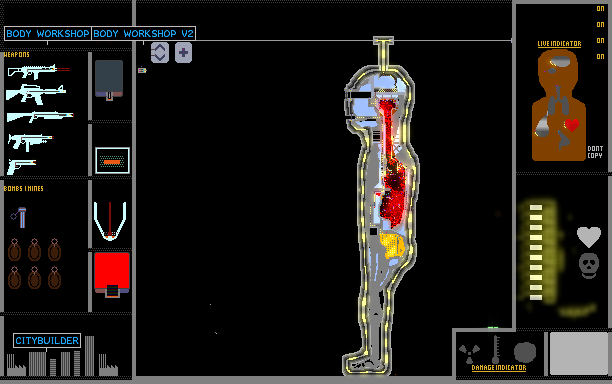This screenshot has height=384, width=612.
Task: Choose the long shotgun weapon icon
Action: 40,116
